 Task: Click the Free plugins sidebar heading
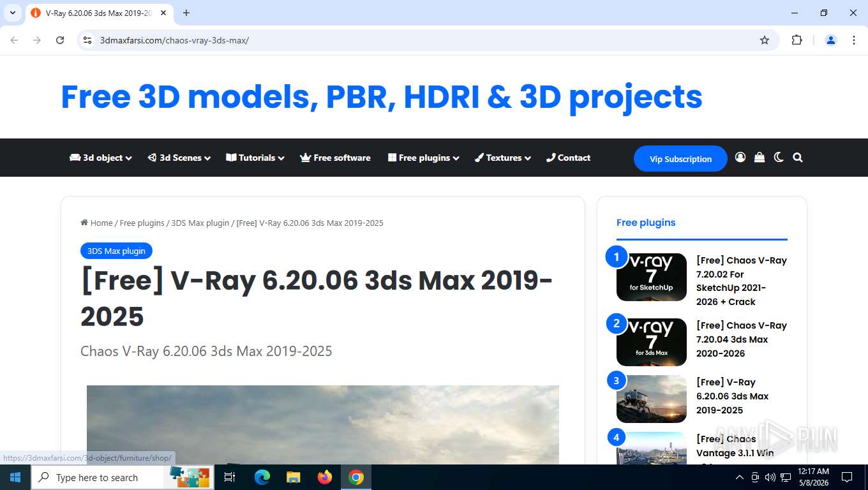646,223
